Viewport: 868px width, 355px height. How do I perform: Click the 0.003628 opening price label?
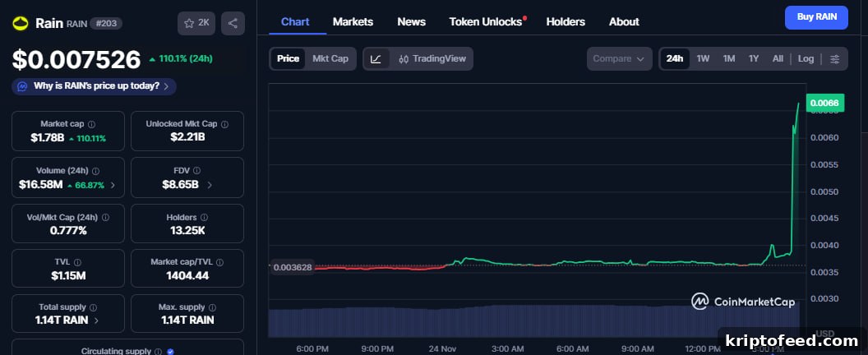click(x=293, y=267)
